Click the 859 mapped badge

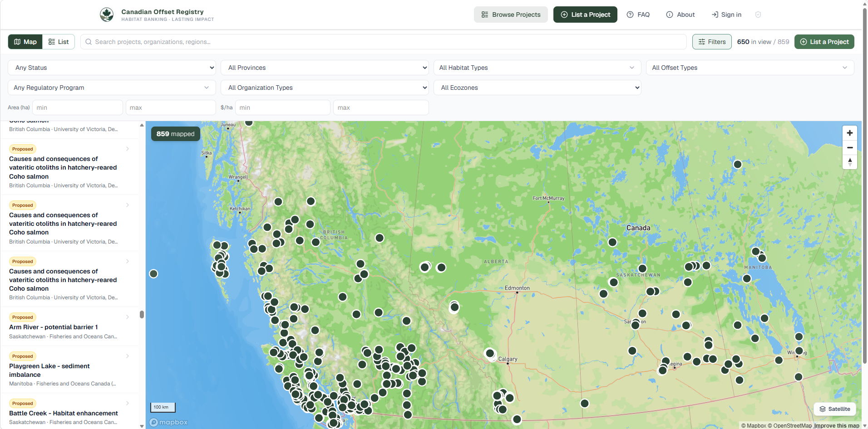click(175, 134)
